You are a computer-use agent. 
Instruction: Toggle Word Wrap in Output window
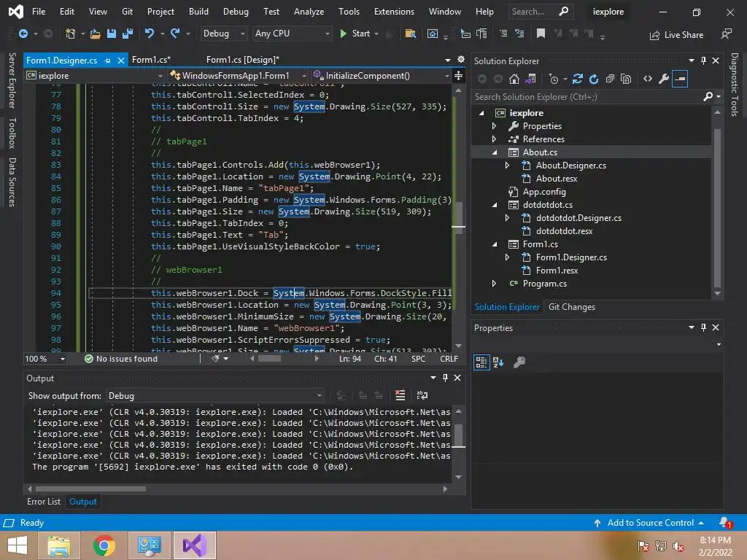422,395
